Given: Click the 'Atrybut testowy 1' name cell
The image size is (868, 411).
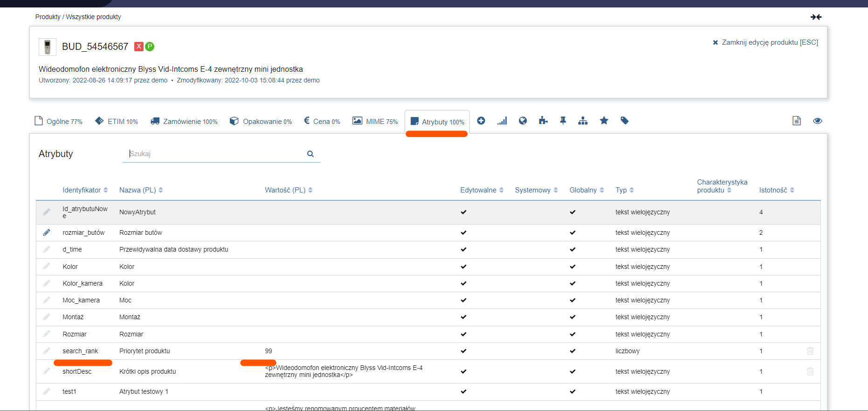Looking at the screenshot, I should click(144, 391).
